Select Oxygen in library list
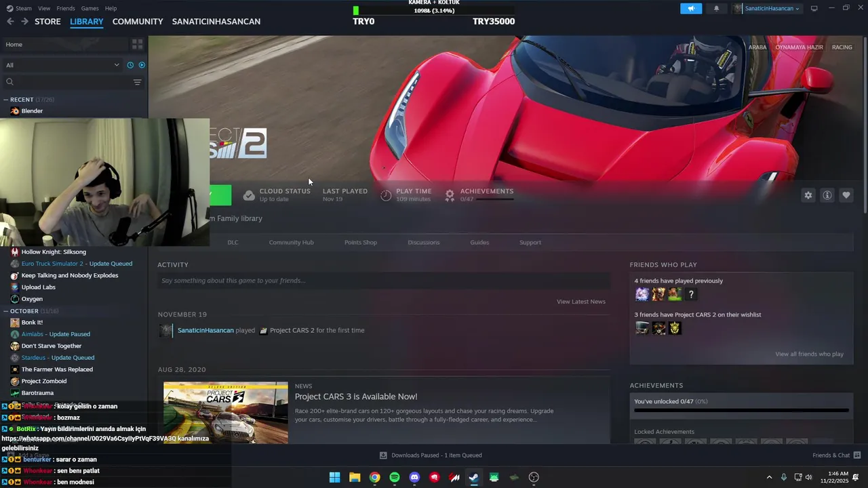The height and width of the screenshot is (488, 868). click(32, 299)
